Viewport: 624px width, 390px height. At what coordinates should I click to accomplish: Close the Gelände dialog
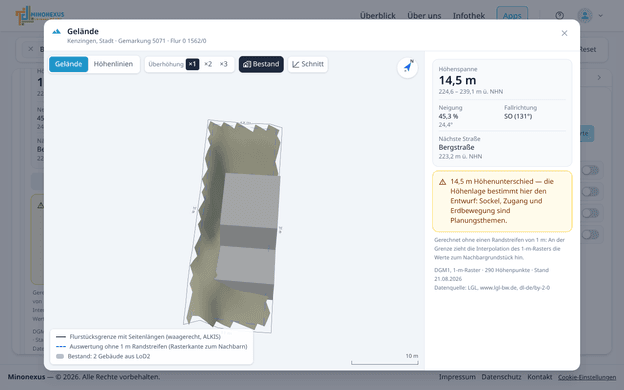tap(564, 33)
